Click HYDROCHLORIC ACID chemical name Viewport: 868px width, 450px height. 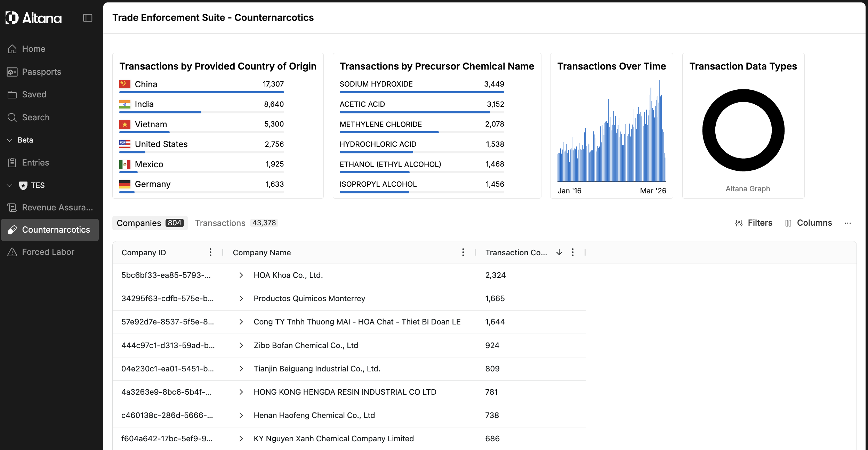(378, 144)
